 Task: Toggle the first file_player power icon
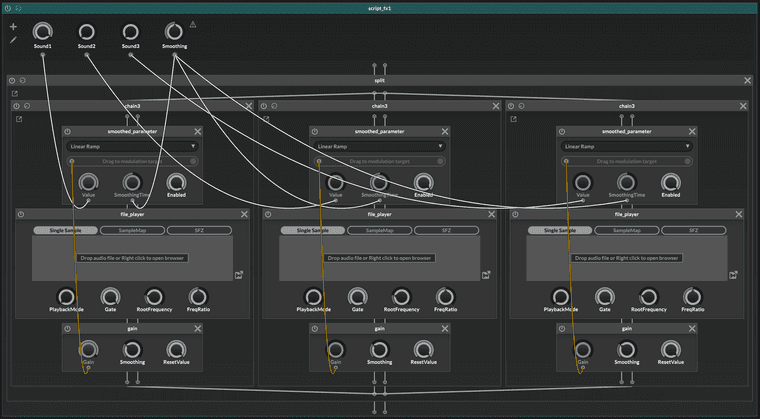click(21, 214)
